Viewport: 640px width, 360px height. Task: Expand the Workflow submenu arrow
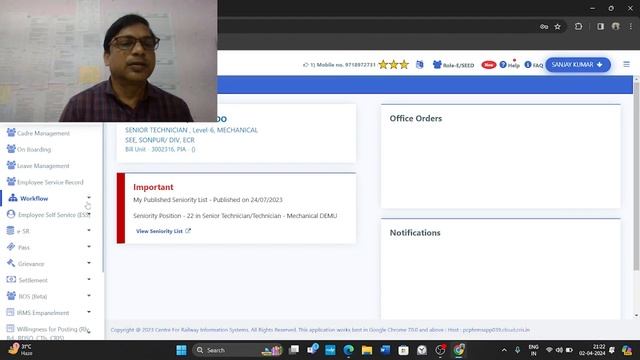click(89, 198)
